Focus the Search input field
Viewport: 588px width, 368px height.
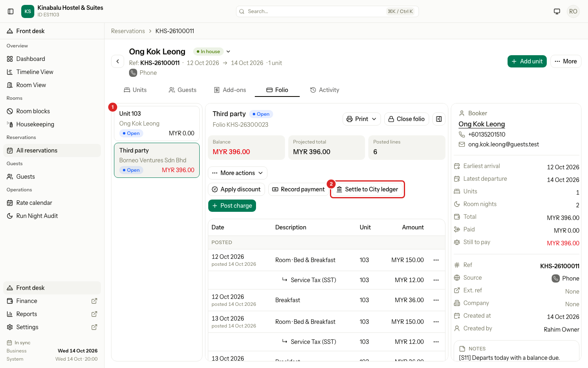[x=327, y=11]
